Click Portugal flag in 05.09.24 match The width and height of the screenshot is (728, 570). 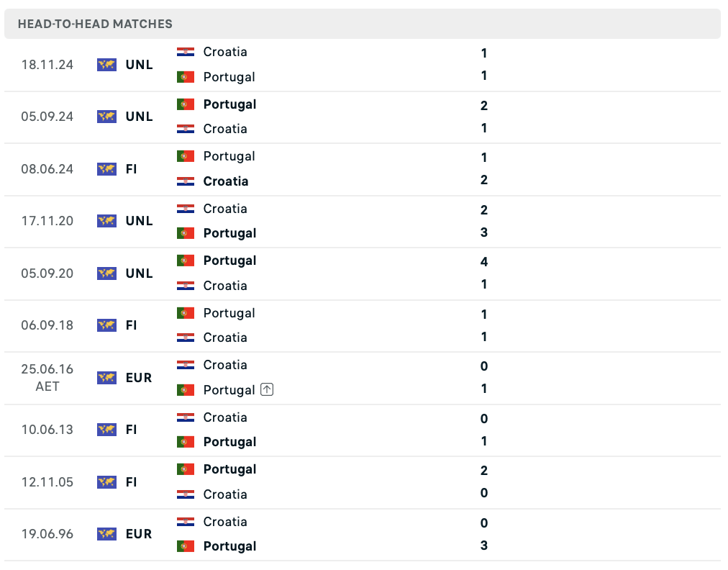point(186,104)
